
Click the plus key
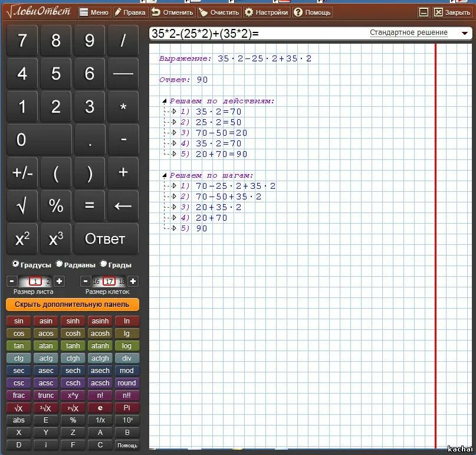click(x=123, y=173)
